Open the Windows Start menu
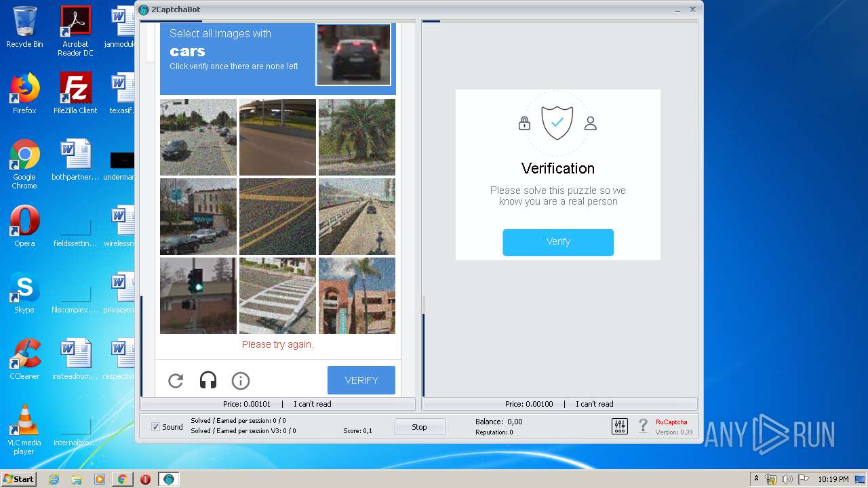This screenshot has width=868, height=488. coord(19,479)
